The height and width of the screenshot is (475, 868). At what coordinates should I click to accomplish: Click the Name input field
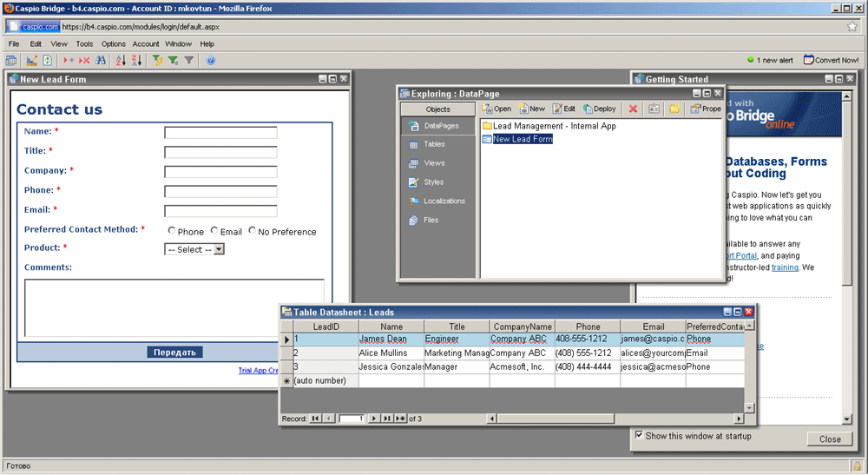220,132
